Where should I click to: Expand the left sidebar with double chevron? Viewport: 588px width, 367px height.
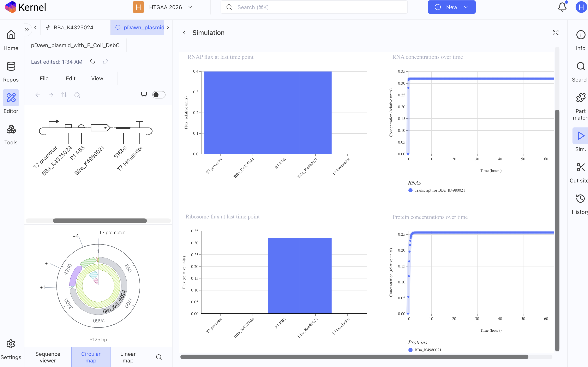[27, 30]
